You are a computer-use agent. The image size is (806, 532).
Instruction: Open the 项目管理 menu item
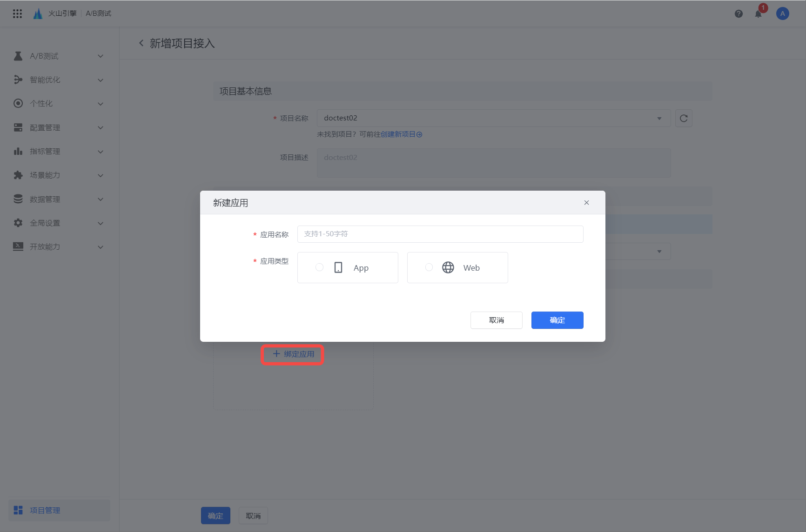point(59,510)
